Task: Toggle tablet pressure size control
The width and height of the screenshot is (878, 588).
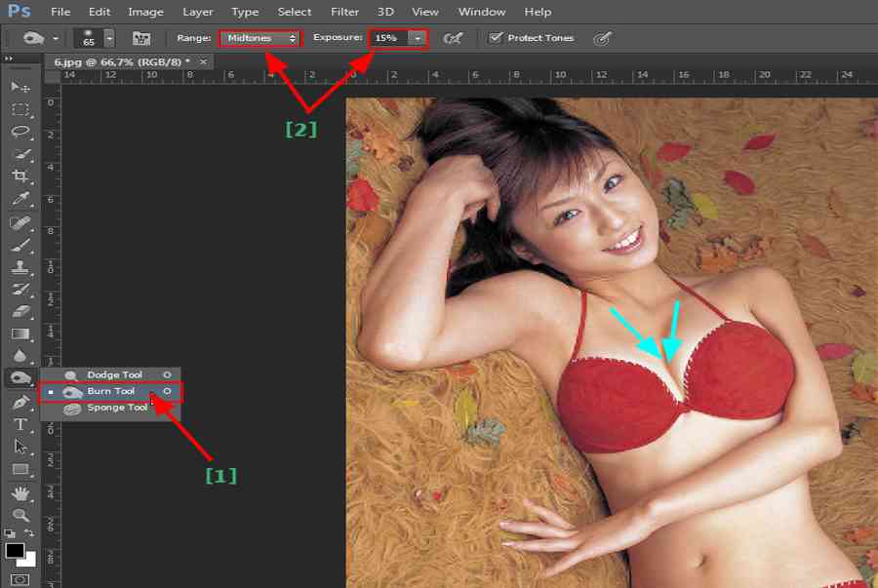Action: point(603,38)
